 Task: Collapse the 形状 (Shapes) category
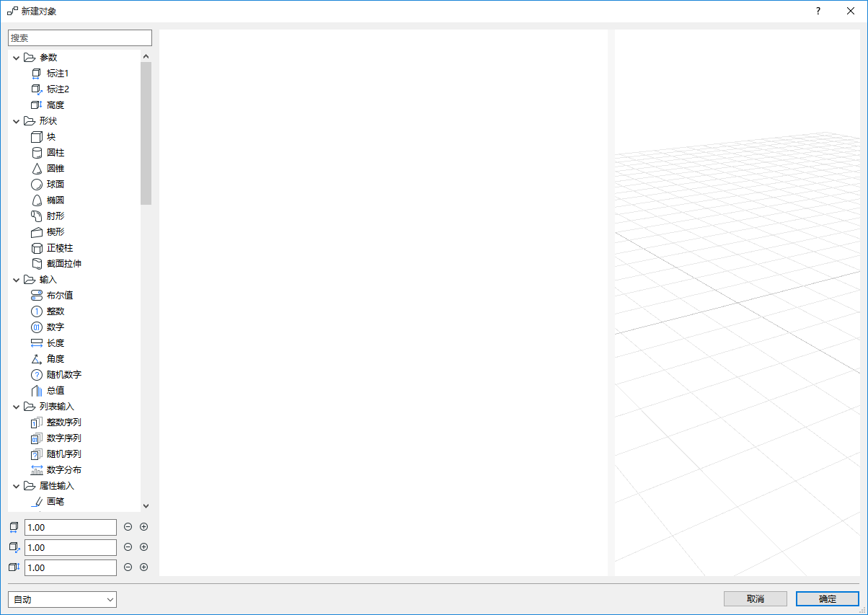tap(16, 120)
